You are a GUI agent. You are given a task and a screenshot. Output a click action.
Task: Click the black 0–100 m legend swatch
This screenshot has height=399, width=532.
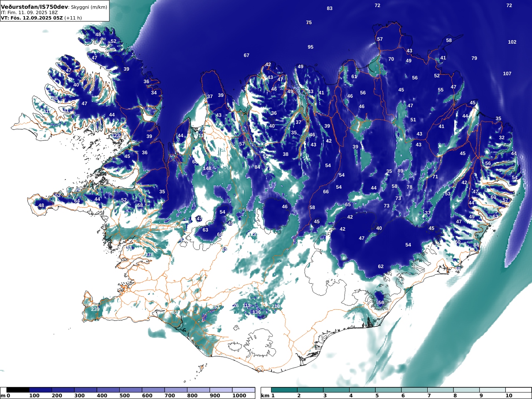[x=18, y=390]
